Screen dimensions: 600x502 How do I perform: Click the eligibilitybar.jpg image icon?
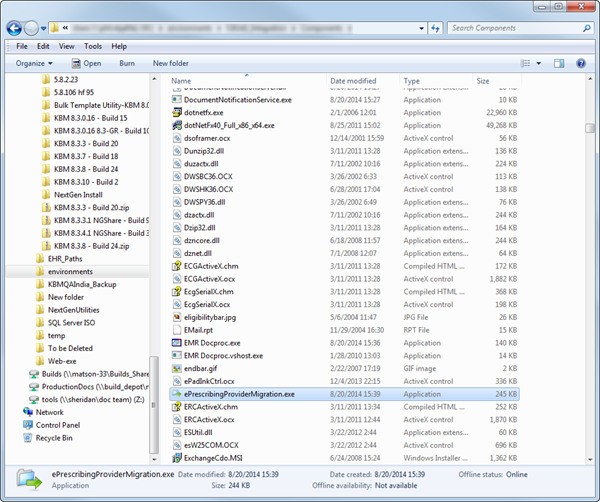point(176,318)
